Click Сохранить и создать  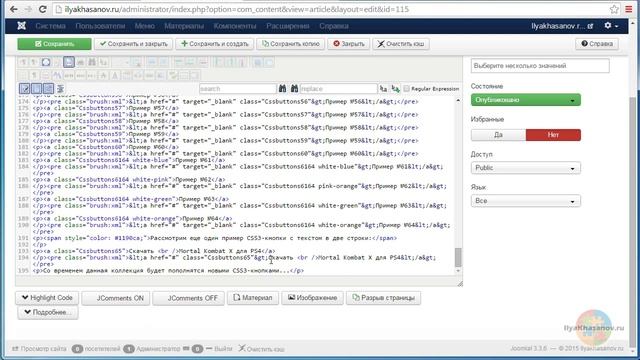point(215,44)
